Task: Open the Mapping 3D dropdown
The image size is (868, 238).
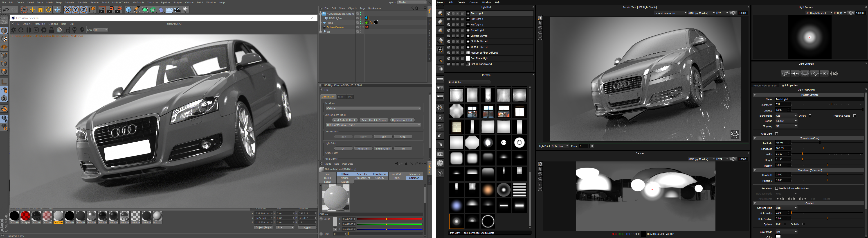Action: click(x=786, y=126)
